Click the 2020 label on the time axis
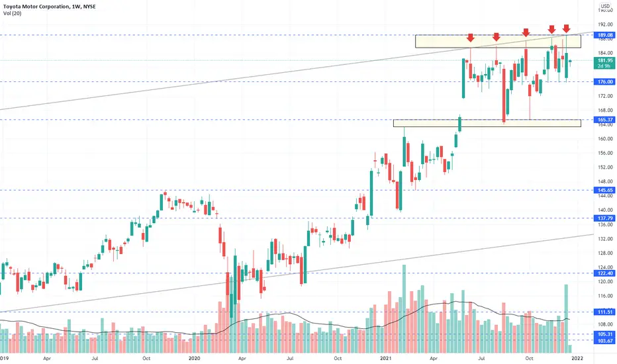This screenshot has width=617, height=364. click(x=195, y=359)
